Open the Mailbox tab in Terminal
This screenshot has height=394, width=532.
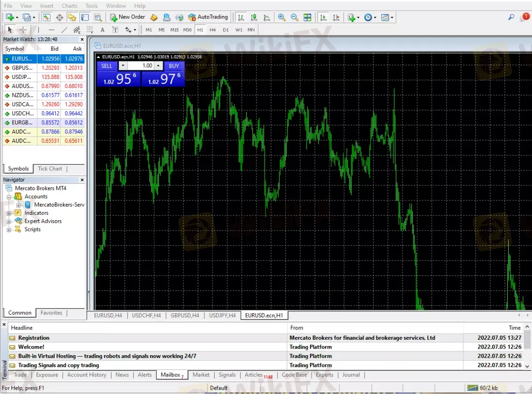(x=171, y=375)
